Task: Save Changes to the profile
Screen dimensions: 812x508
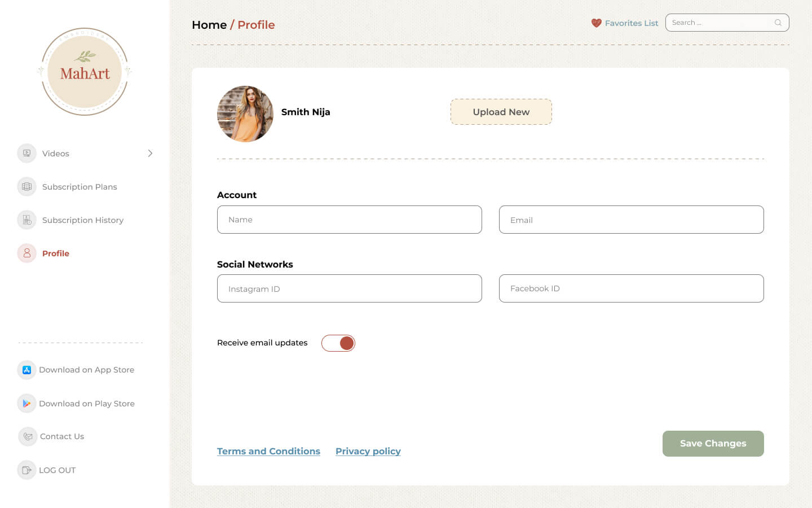Action: [x=713, y=444]
